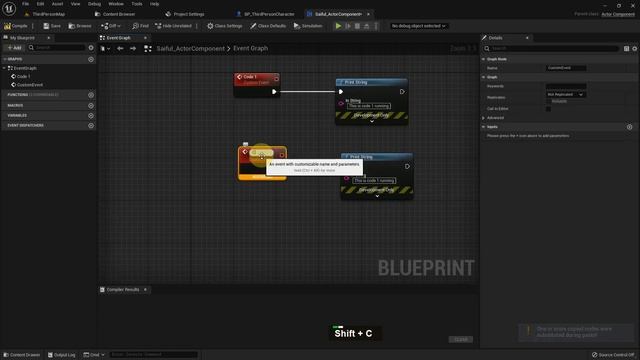Add new graph with Graphs plus icon
The width and height of the screenshot is (640, 360).
coord(91,59)
